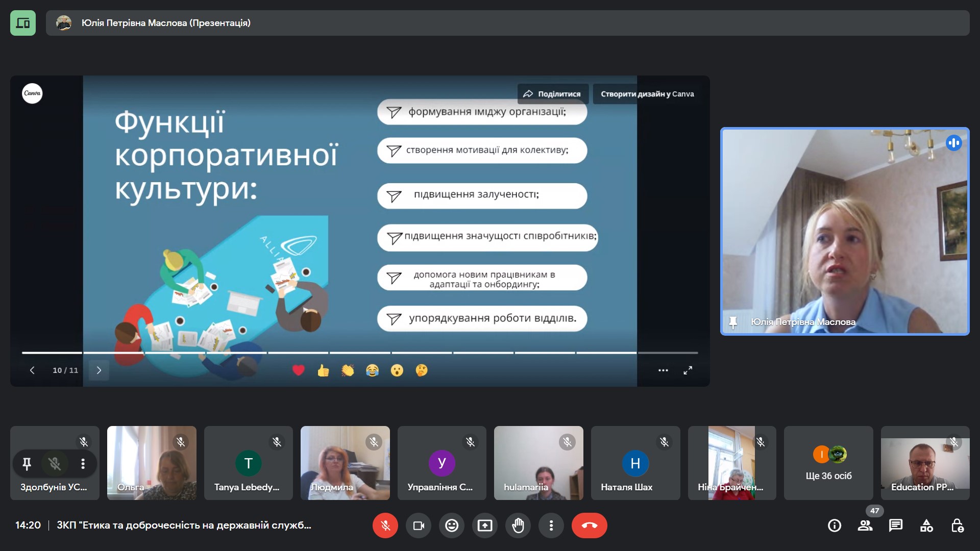Open the Canva slide three-dot menu

(x=663, y=370)
